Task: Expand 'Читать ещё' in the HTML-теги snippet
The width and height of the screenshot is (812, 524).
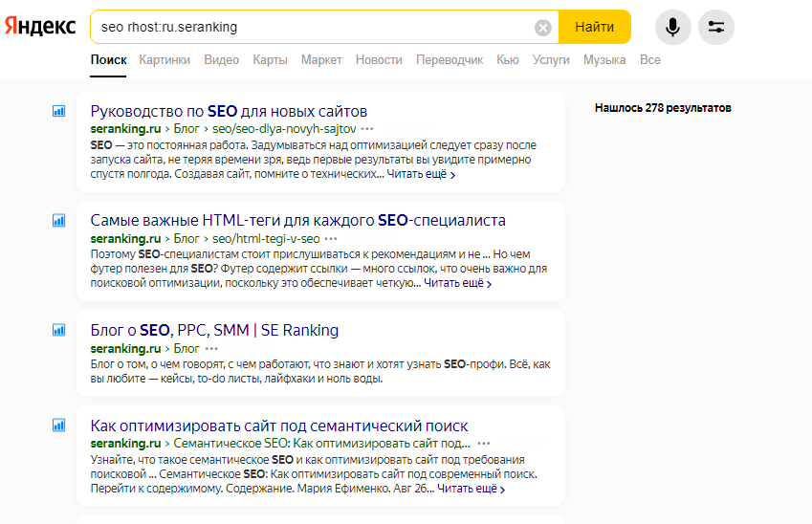Action: pyautogui.click(x=458, y=283)
